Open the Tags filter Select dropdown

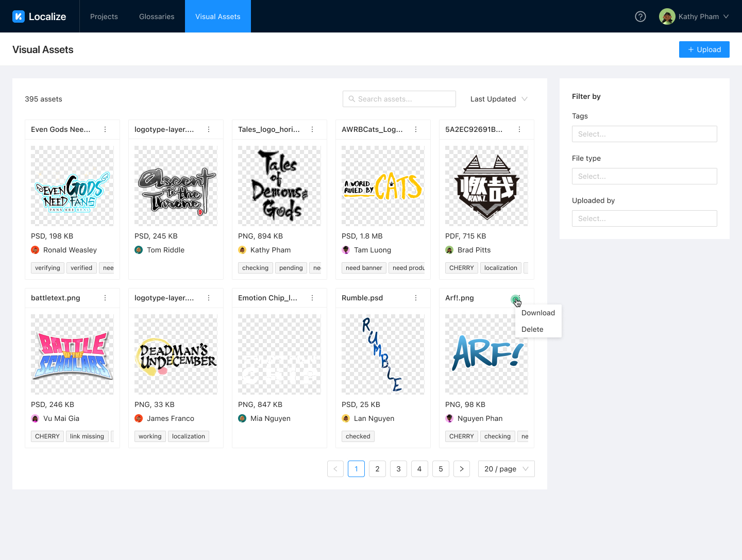point(644,134)
